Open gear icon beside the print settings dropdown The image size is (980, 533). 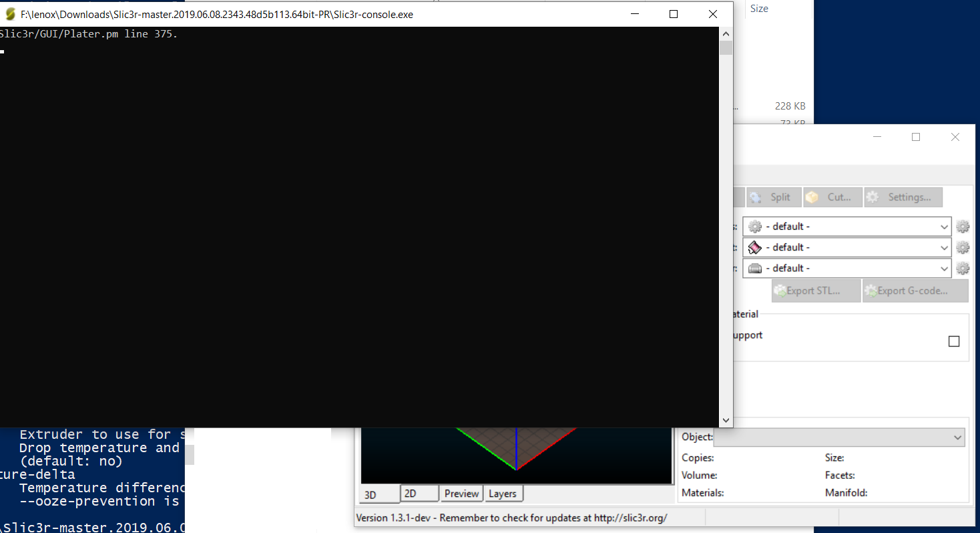coord(963,226)
